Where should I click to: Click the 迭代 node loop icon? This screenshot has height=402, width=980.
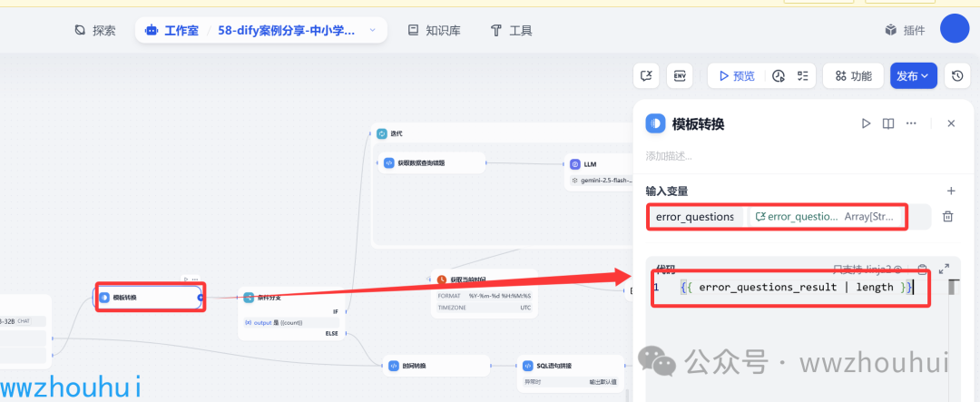382,133
